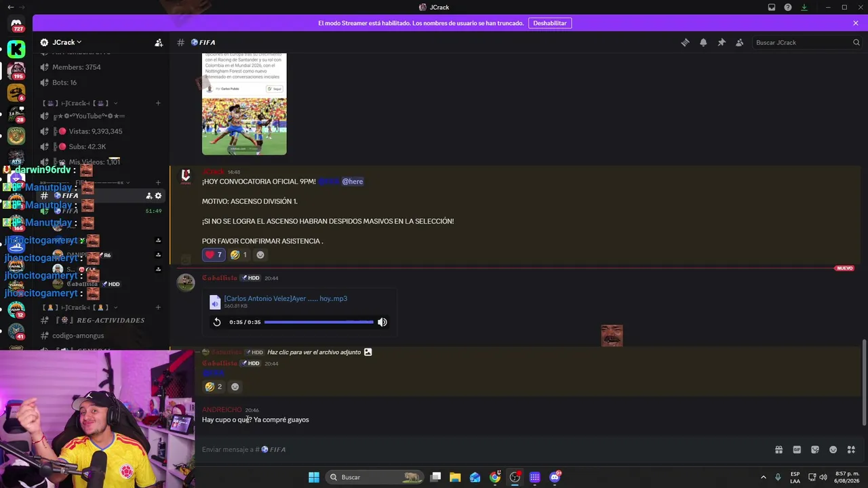Add reaction to Caballista's message
The width and height of the screenshot is (868, 488).
[x=235, y=386]
